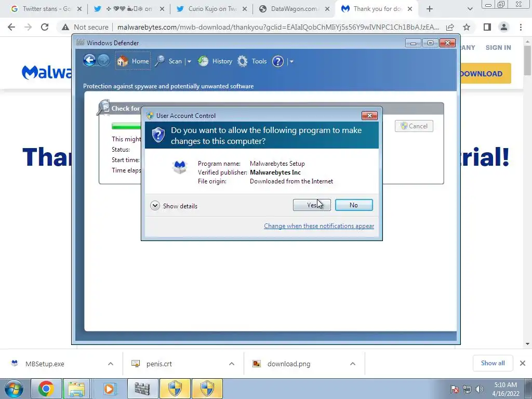The image size is (532, 399).
Task: Click the yellow DOWNLOAD button
Action: point(486,73)
